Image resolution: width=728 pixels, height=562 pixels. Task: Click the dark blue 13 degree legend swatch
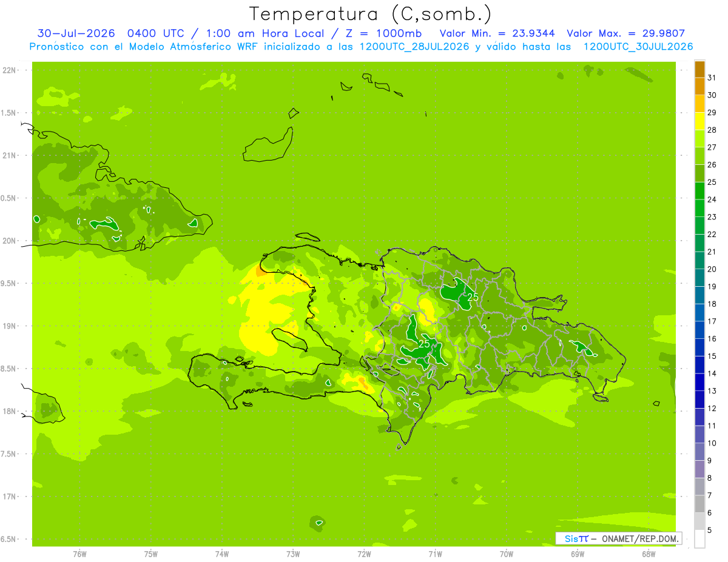tap(699, 383)
